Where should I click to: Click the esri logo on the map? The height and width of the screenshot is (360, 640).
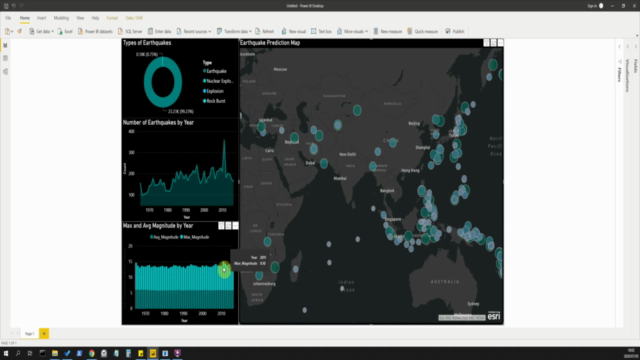click(x=494, y=316)
